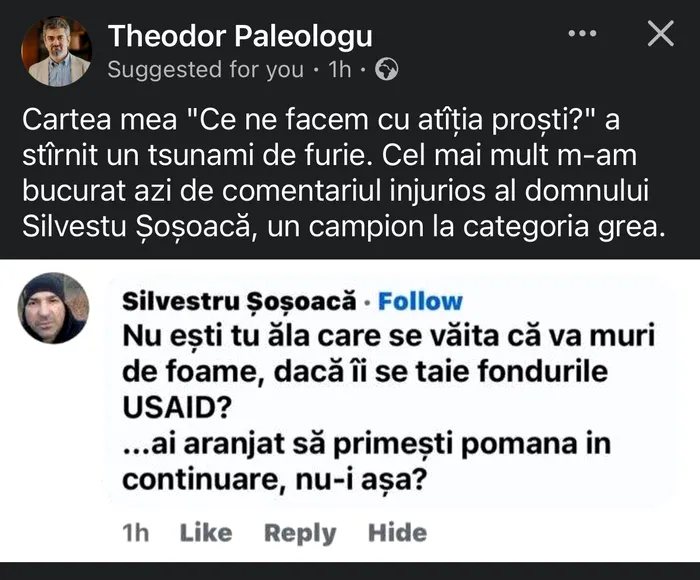Screen dimensions: 700x580
Task: Open Theodor Paleologu's profile picture
Action: click(x=56, y=51)
